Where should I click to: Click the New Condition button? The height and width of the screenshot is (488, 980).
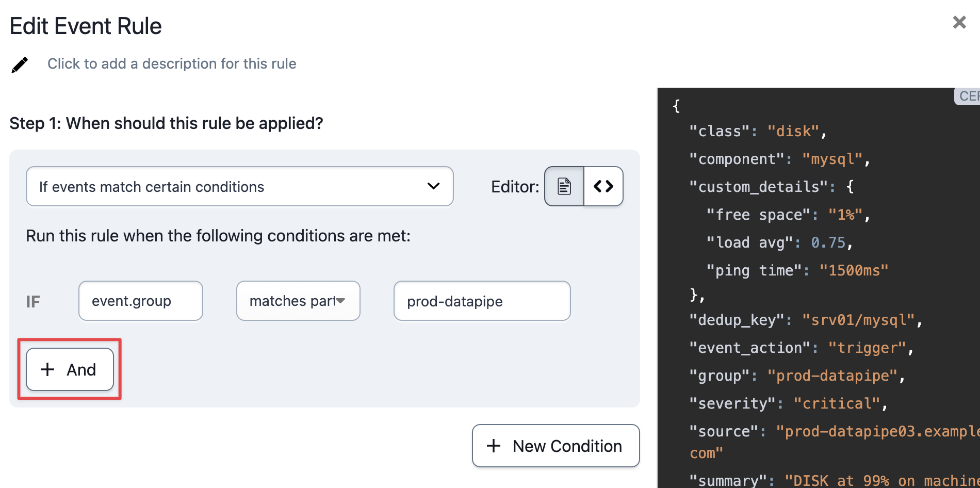coord(556,446)
